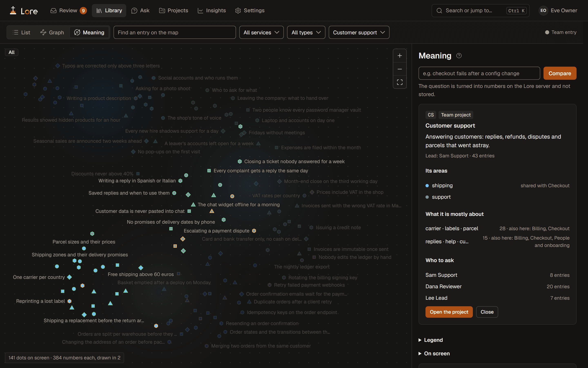
Task: Open the Customer support project dropdown
Action: coord(359,32)
